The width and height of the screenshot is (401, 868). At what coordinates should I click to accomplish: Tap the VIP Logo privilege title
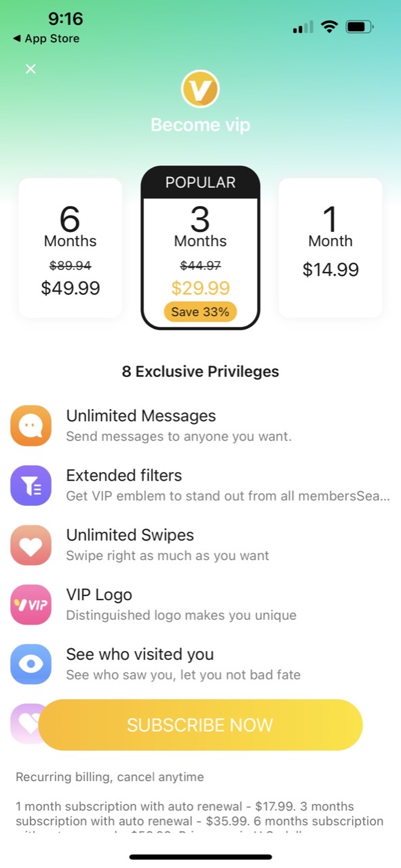(x=99, y=595)
